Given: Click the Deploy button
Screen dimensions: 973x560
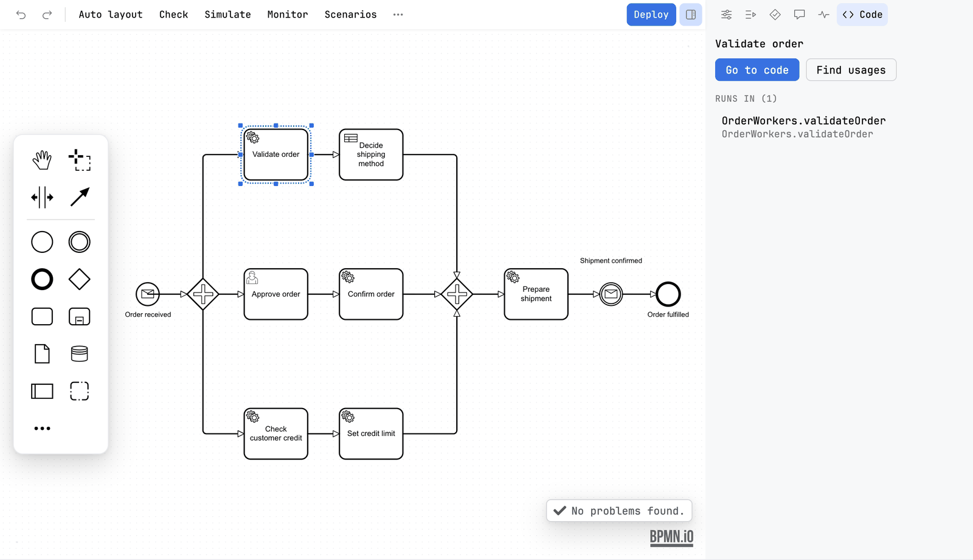Looking at the screenshot, I should coord(651,15).
